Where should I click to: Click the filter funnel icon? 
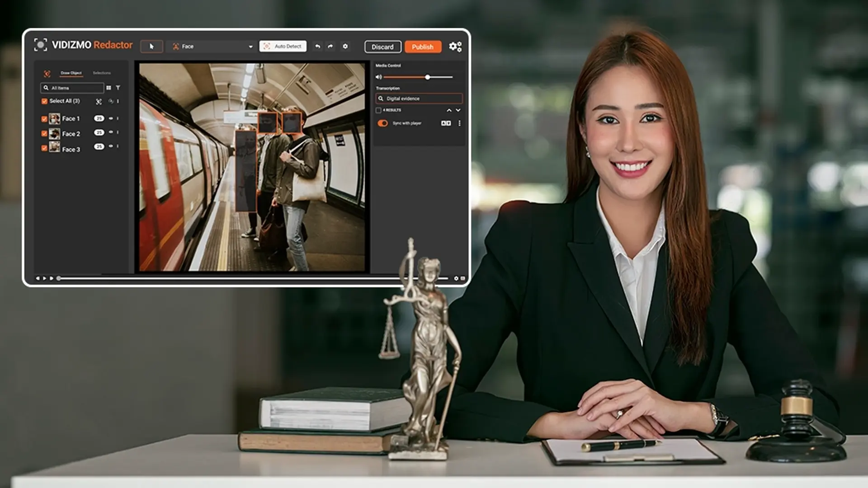tap(118, 88)
